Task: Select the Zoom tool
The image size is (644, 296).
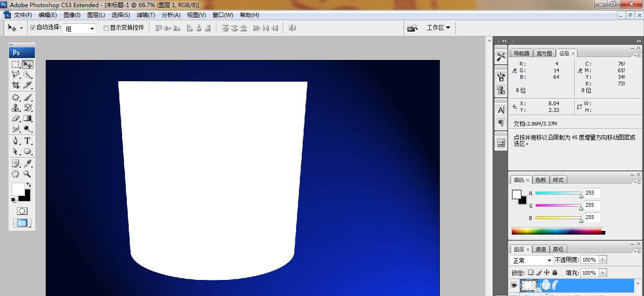Action: (x=28, y=174)
